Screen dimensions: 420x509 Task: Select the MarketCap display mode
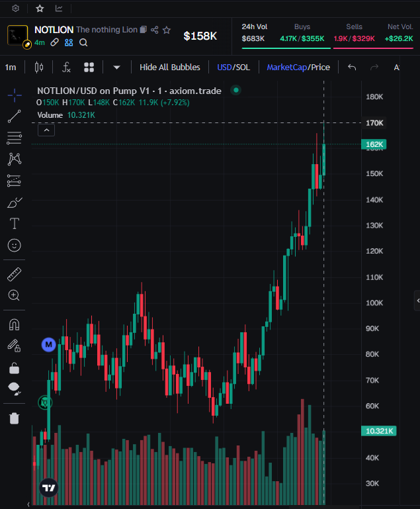tap(286, 68)
